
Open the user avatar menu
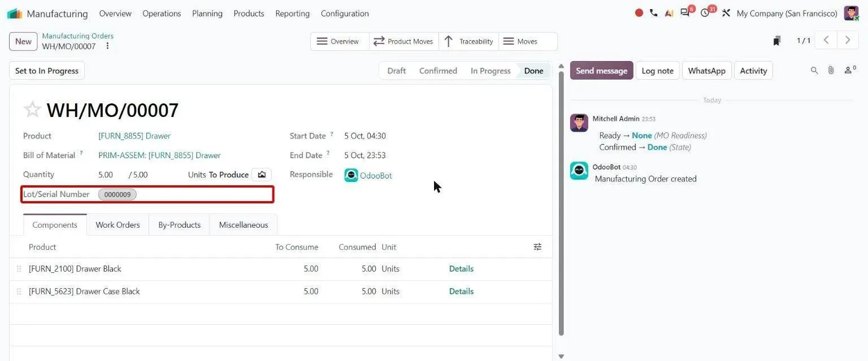point(851,13)
